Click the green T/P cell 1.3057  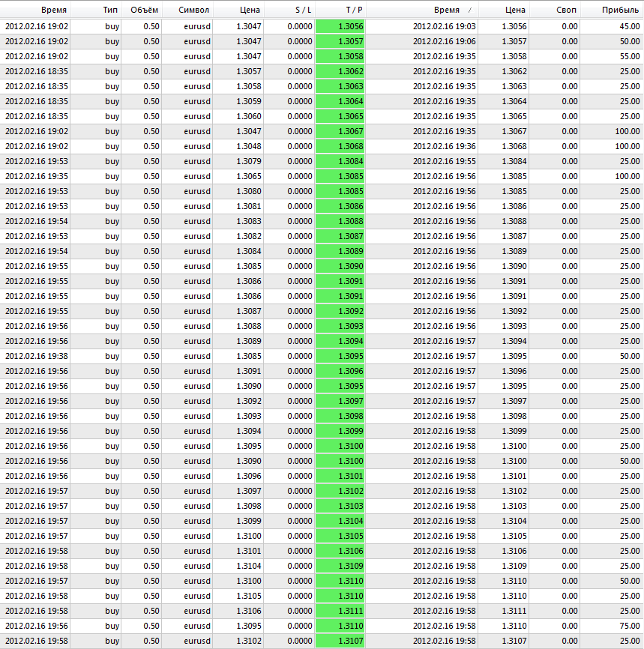click(340, 41)
